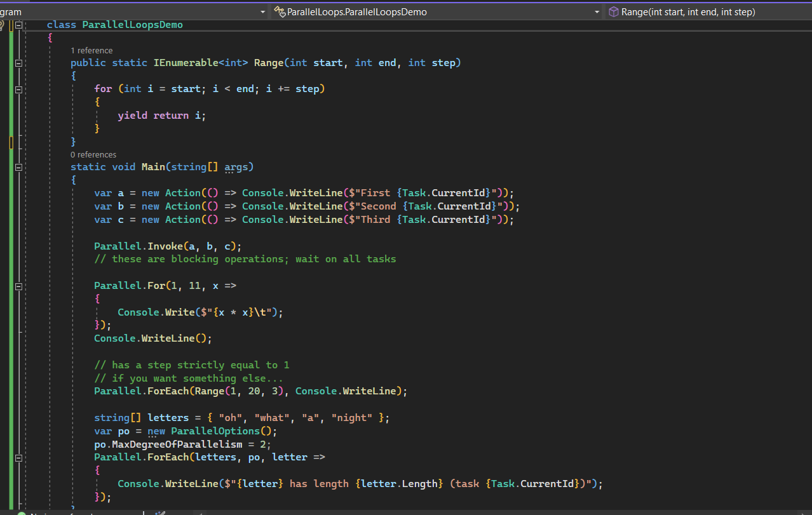Collapse the Parallel.ForEach(letters, po lambda block
The width and height of the screenshot is (812, 515).
click(x=18, y=457)
